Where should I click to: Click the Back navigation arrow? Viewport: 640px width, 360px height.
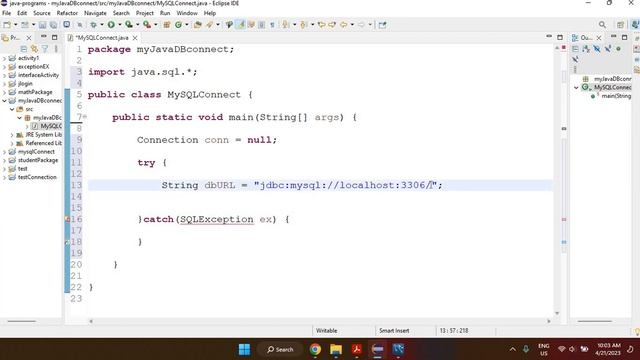343,25
